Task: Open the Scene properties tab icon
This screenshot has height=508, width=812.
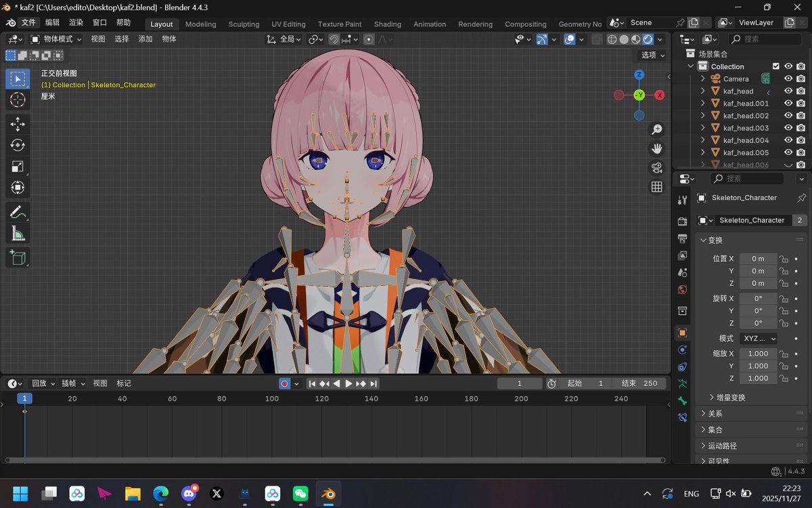Action: (682, 272)
